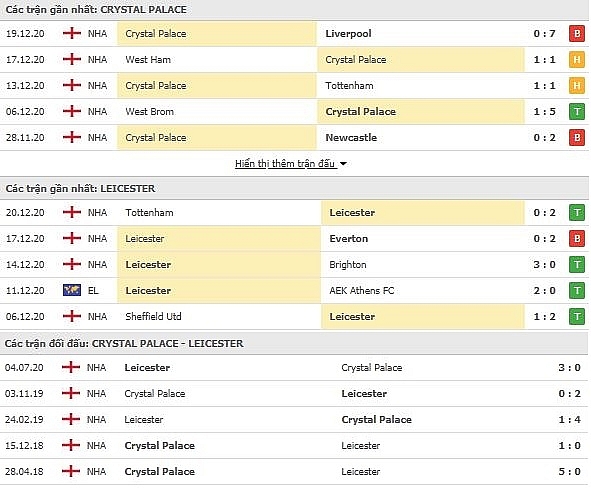Select 0 : 7 score of Liverpool match
Screen dimensions: 591x490
coord(544,34)
